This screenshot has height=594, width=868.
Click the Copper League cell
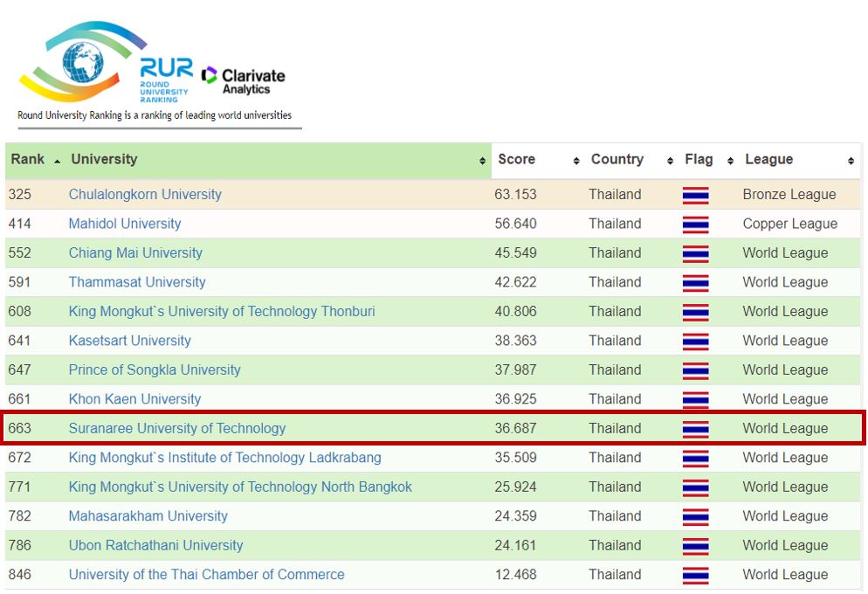pyautogui.click(x=790, y=224)
